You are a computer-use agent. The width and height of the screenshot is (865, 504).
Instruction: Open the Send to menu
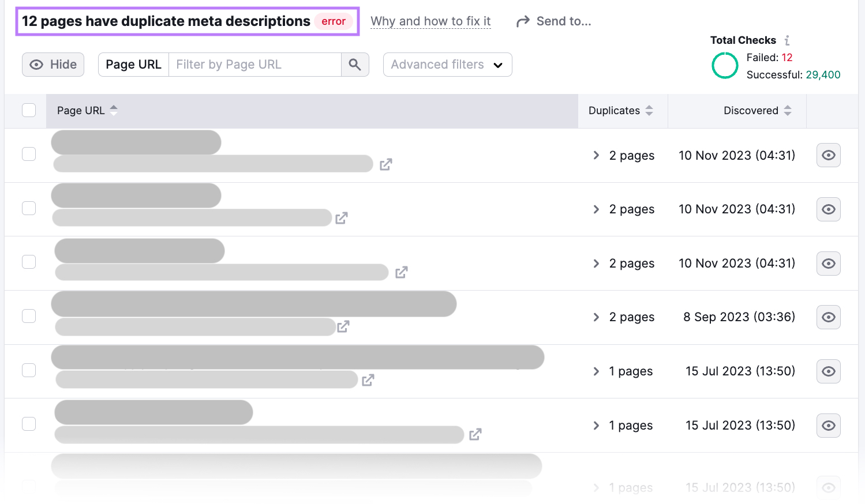point(563,21)
